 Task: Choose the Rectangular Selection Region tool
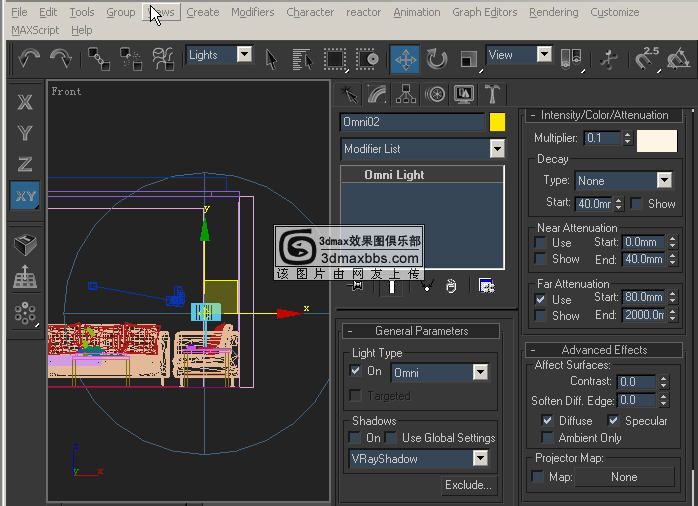click(335, 59)
